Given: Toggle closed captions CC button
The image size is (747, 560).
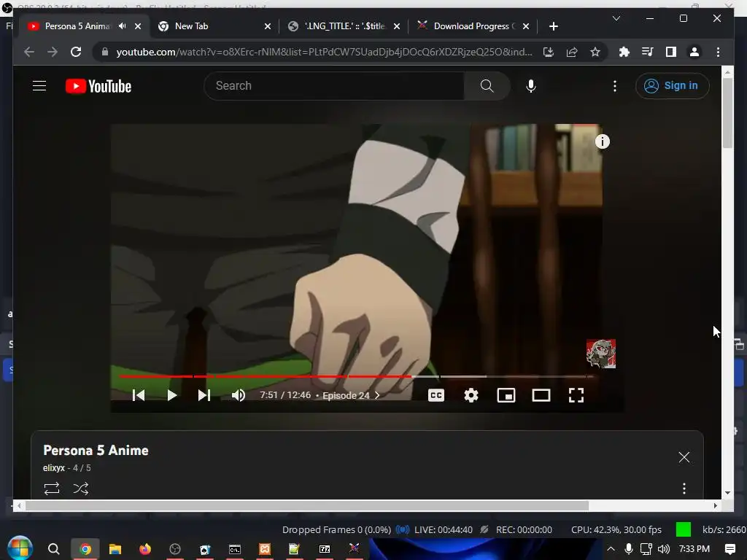Looking at the screenshot, I should click(x=436, y=395).
